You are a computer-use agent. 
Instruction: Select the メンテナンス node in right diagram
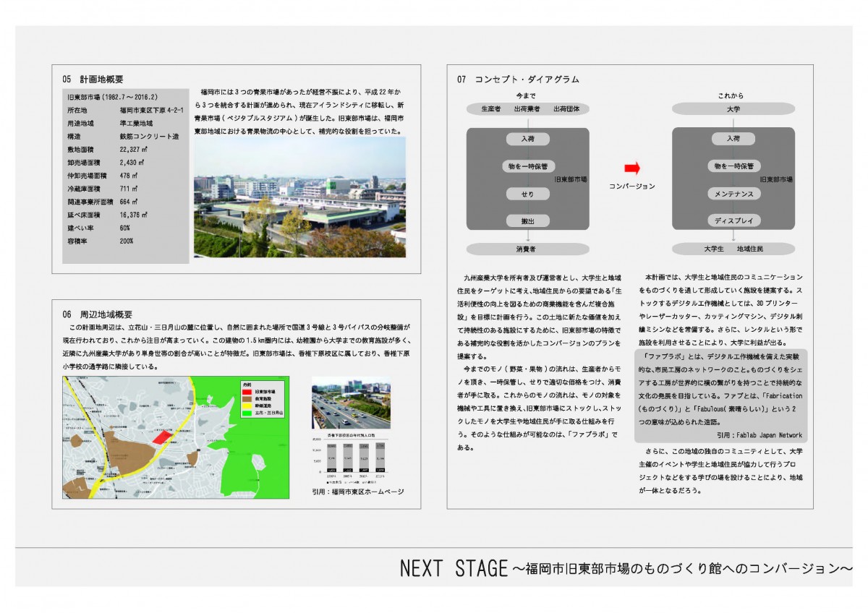coord(733,194)
